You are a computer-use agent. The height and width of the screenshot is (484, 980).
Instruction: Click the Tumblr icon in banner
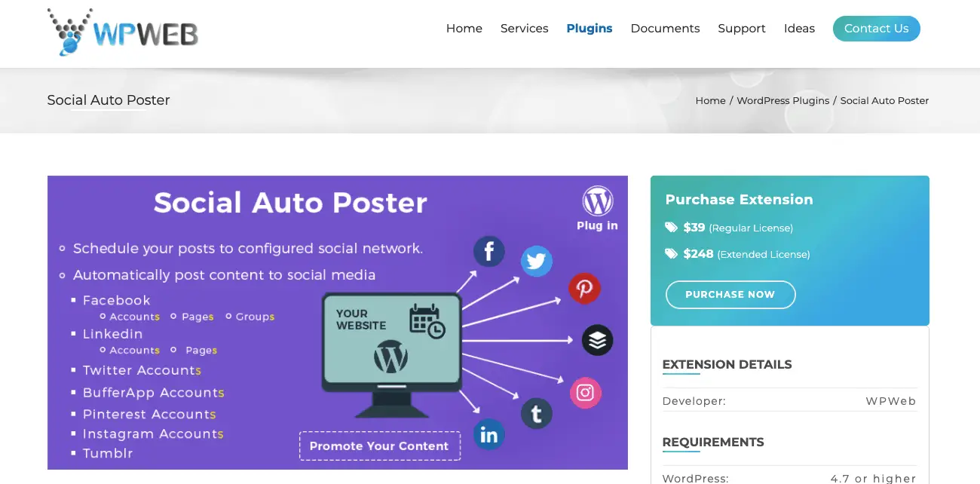tap(537, 414)
